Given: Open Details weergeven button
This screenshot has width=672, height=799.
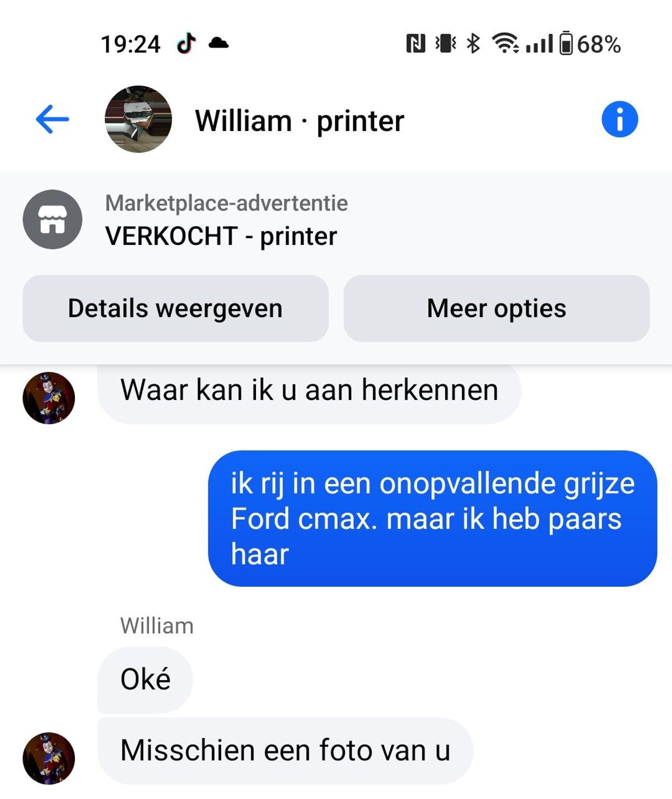Looking at the screenshot, I should [175, 308].
